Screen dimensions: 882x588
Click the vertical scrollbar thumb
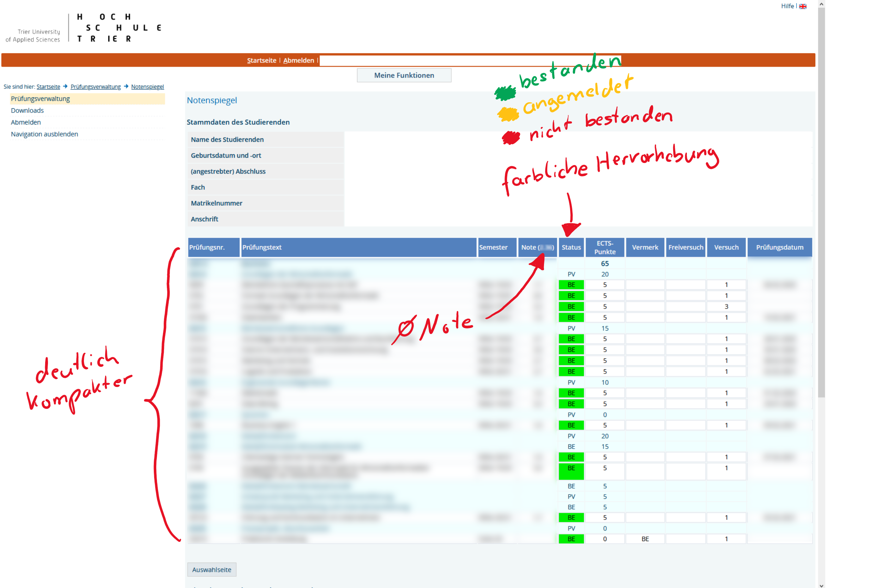(x=821, y=202)
